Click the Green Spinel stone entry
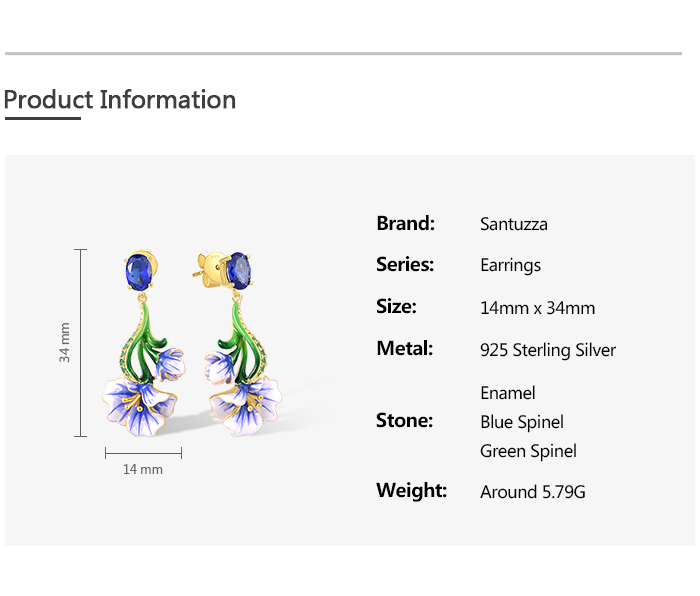The image size is (700, 596). 528,451
